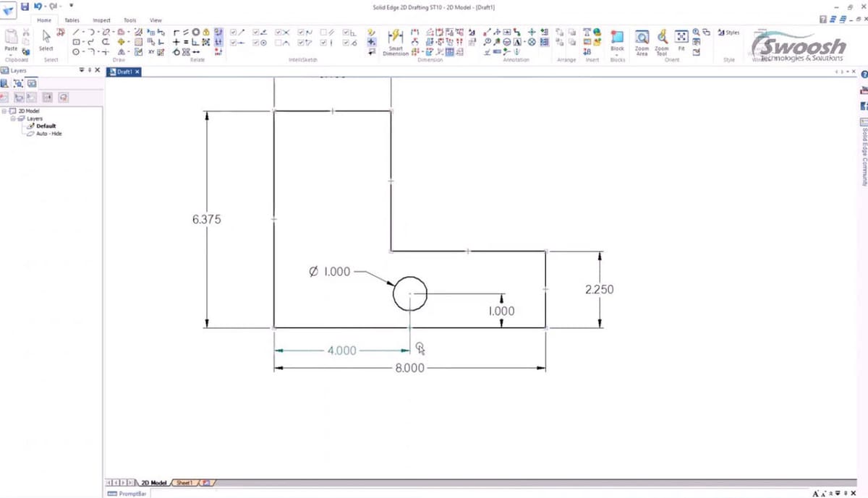Click the Equal relationship icon

(x=186, y=43)
